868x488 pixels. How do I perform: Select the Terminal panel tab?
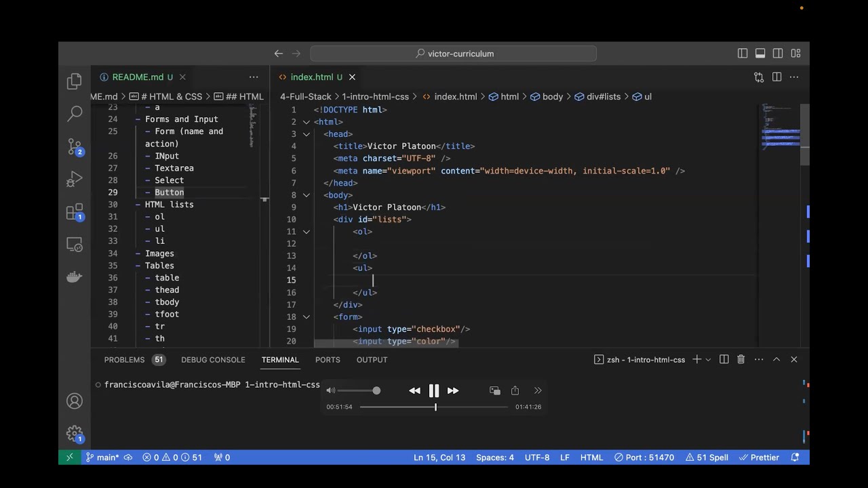click(x=280, y=360)
